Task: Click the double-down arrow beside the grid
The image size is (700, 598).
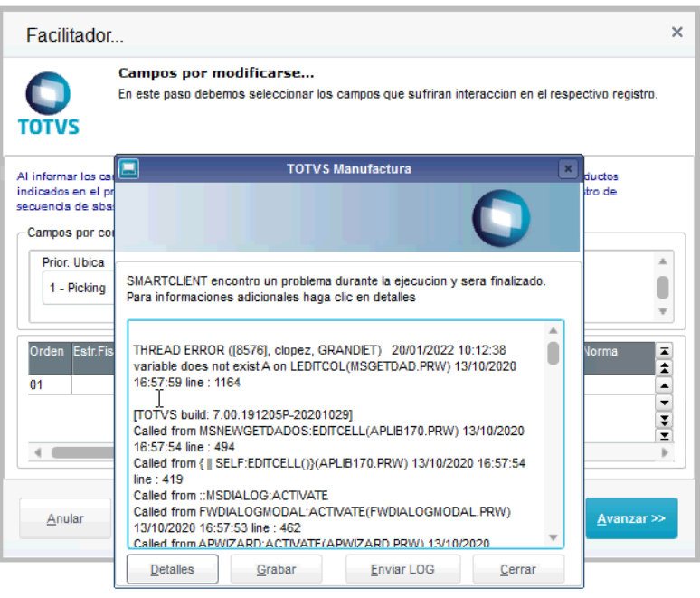Action: click(x=665, y=420)
